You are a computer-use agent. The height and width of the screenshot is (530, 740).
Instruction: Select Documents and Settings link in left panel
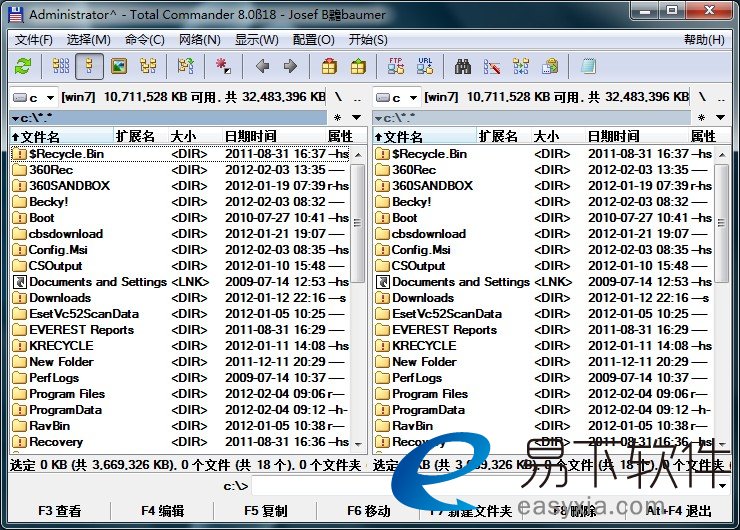click(180, 282)
